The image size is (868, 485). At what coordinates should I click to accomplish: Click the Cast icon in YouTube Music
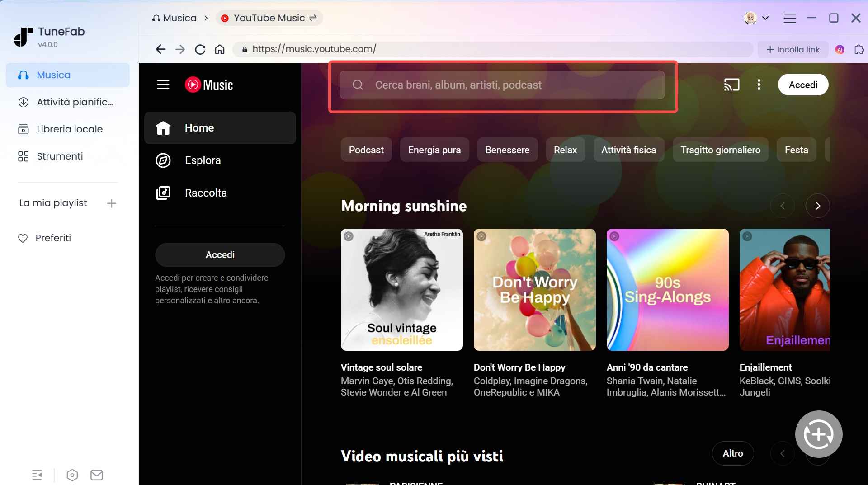[x=731, y=85]
